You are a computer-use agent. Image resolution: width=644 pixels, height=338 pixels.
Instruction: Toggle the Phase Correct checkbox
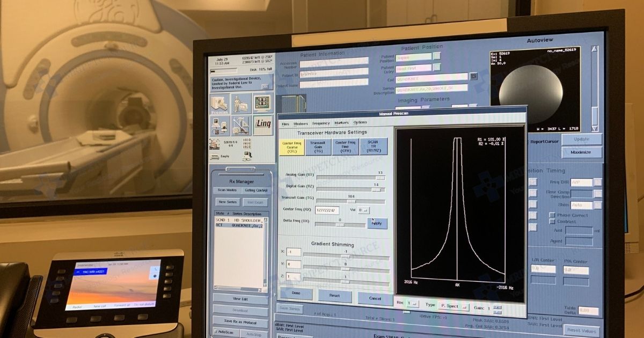coord(552,215)
